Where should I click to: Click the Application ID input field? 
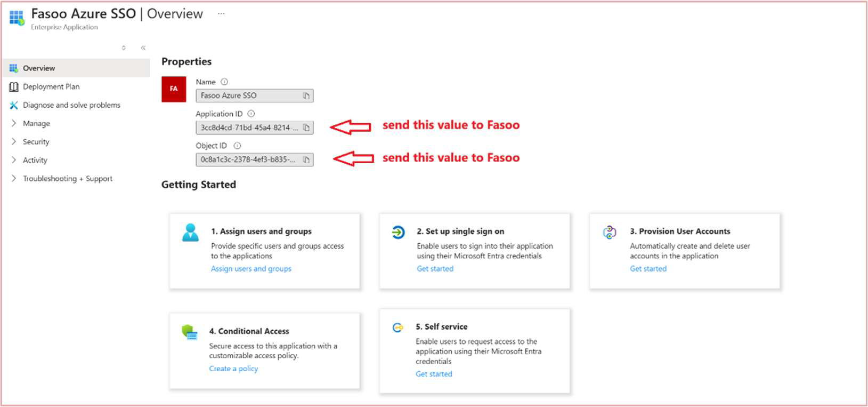coord(255,128)
